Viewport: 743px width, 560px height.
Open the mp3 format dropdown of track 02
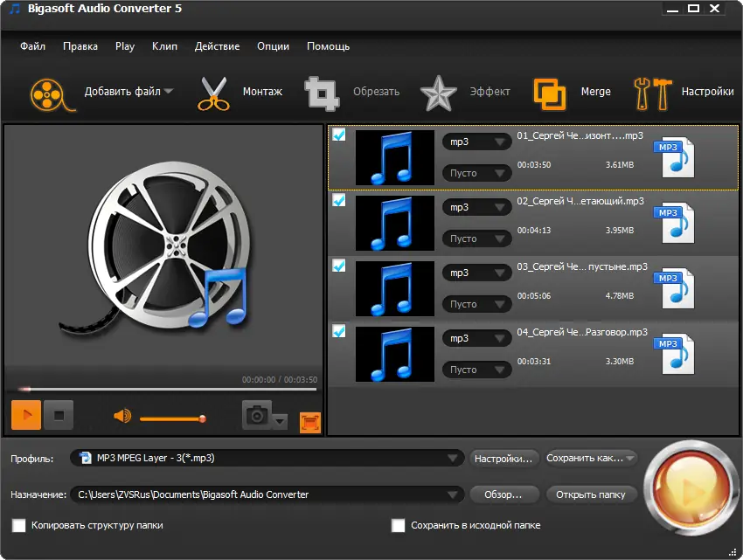click(x=476, y=207)
